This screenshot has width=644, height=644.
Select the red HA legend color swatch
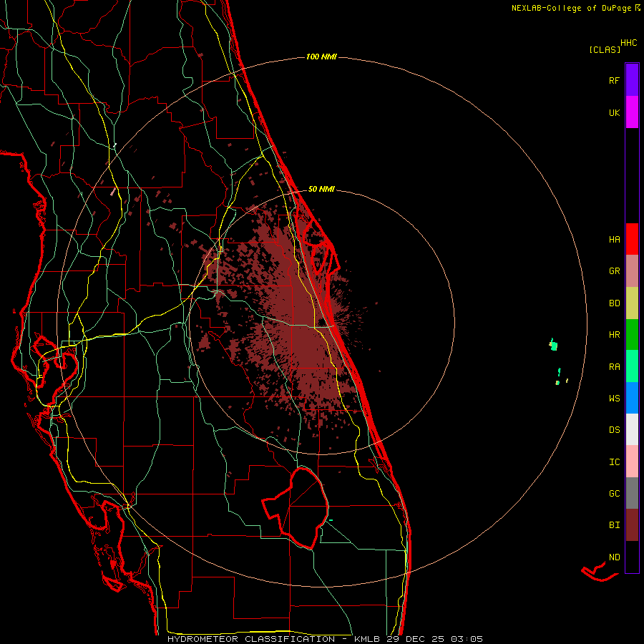pyautogui.click(x=632, y=239)
